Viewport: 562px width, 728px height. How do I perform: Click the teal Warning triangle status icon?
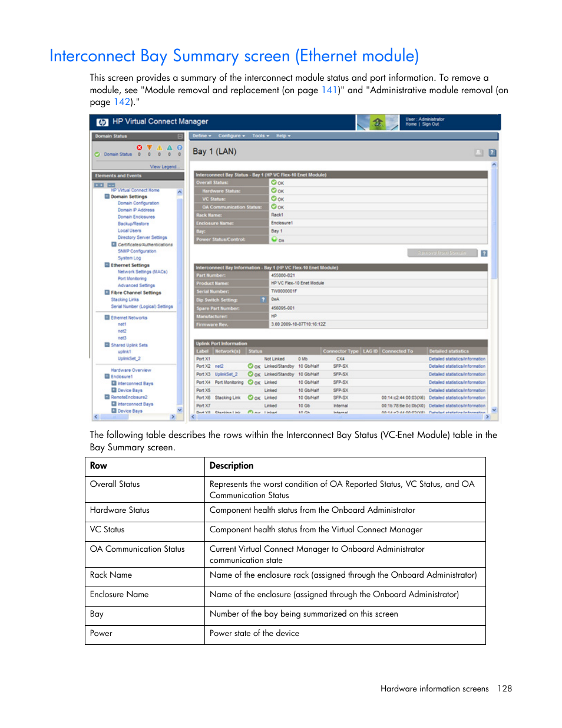[170, 147]
